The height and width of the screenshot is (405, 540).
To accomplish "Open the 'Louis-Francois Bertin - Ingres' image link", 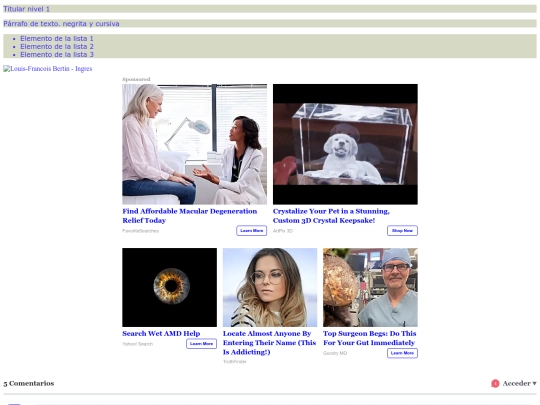I will coord(48,69).
